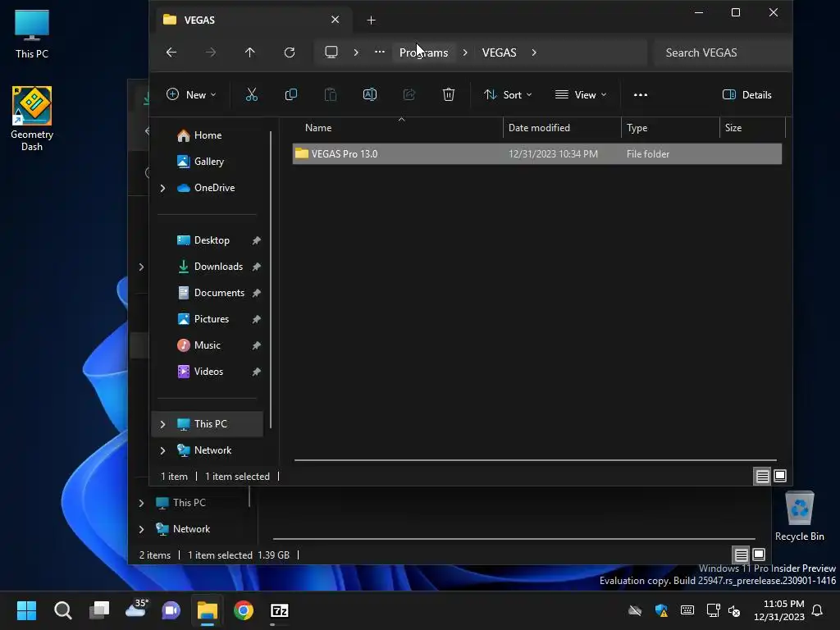Viewport: 840px width, 630px height.
Task: Open notification bell in system tray
Action: tap(817, 610)
